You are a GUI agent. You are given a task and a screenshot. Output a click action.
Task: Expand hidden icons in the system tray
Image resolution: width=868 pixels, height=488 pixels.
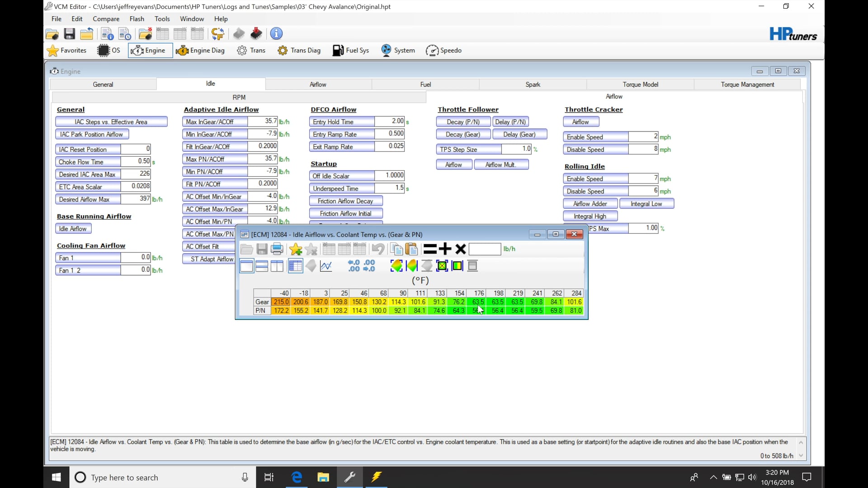pos(713,477)
